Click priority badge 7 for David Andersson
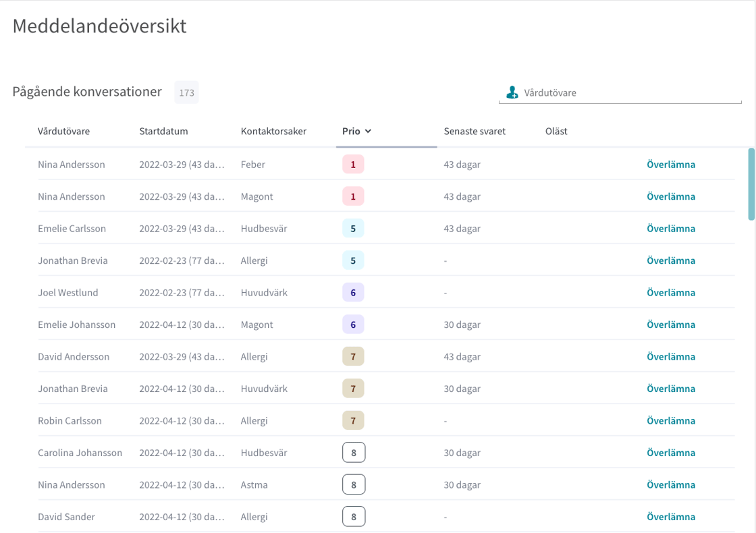 pos(353,357)
